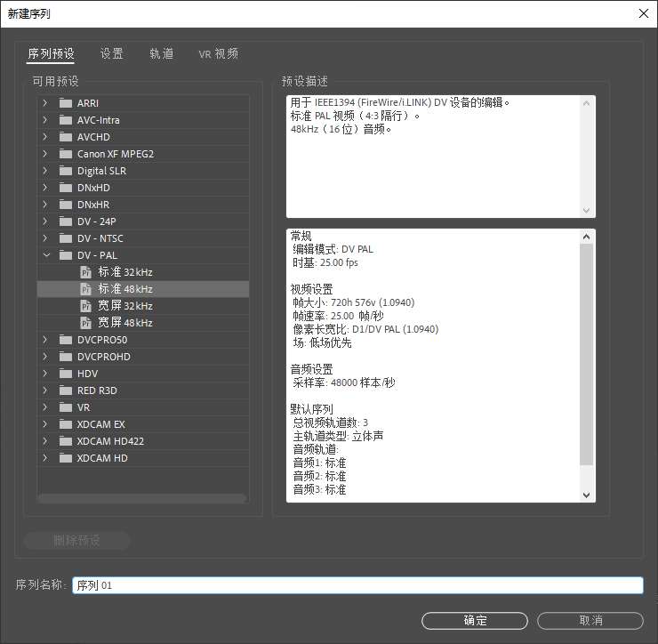Viewport: 658px width, 644px height.
Task: Open the VR 视频 tab
Action: point(218,53)
